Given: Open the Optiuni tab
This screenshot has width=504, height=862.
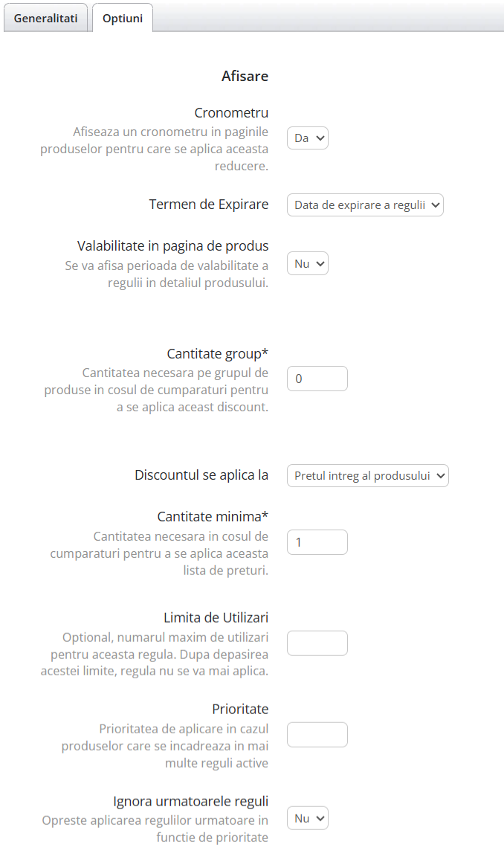Looking at the screenshot, I should [x=122, y=17].
